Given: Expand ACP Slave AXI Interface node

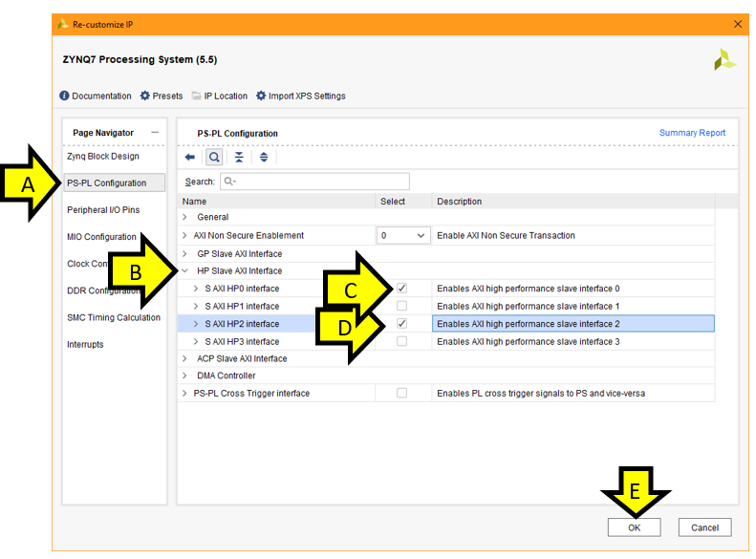Looking at the screenshot, I should click(184, 358).
